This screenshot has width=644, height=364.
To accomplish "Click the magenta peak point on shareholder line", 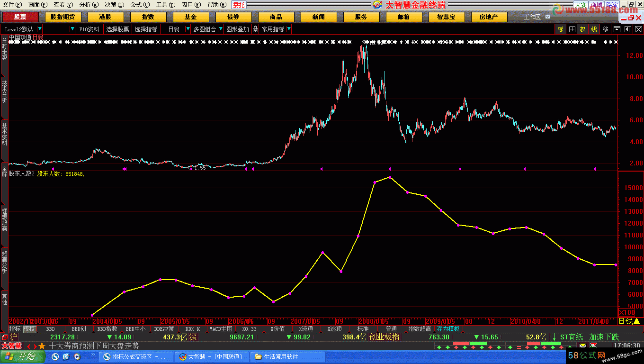I will click(x=390, y=177).
